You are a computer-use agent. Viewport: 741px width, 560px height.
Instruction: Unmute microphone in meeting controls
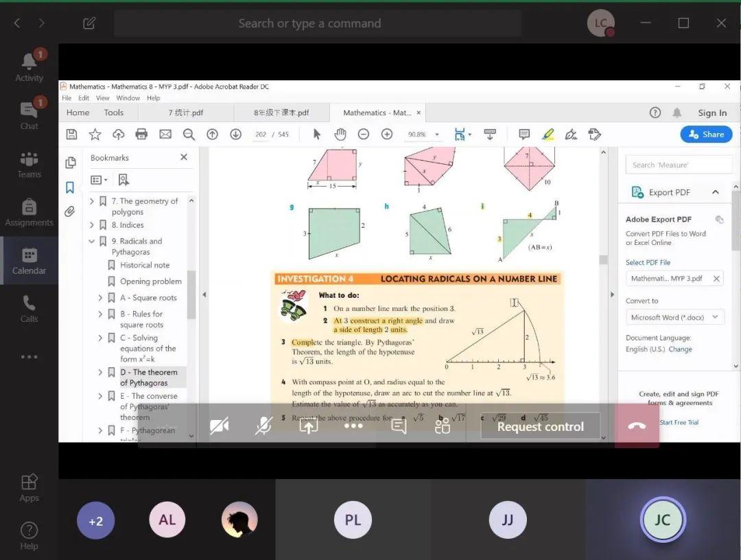(x=263, y=426)
